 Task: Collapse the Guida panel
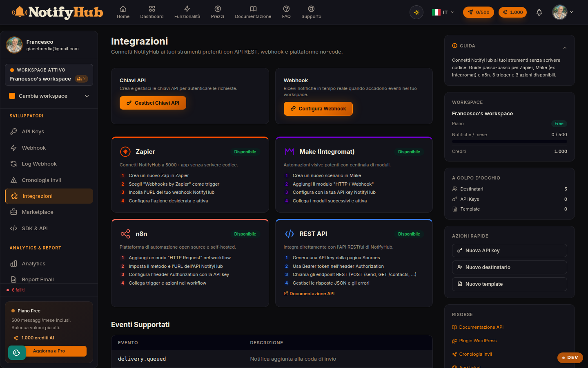coord(565,48)
